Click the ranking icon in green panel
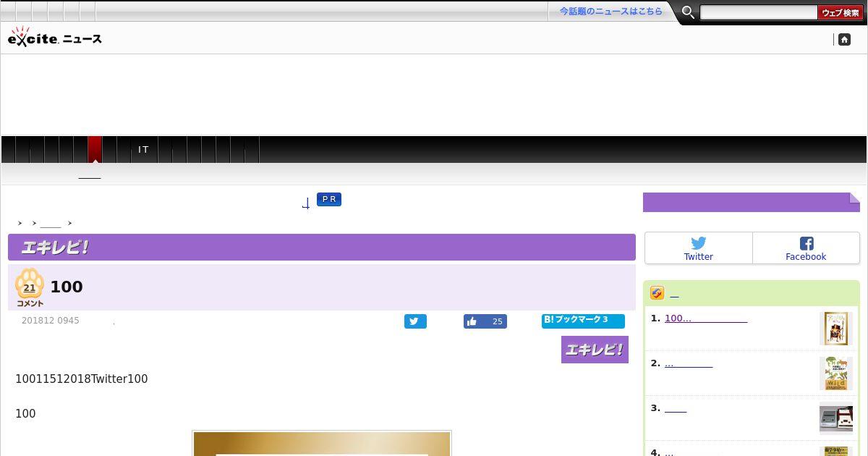 (657, 293)
